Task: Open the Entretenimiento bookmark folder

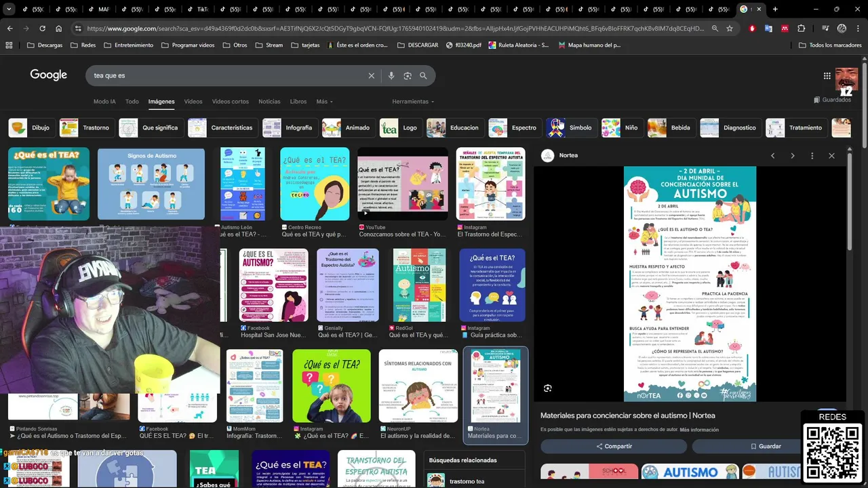Action: (128, 45)
